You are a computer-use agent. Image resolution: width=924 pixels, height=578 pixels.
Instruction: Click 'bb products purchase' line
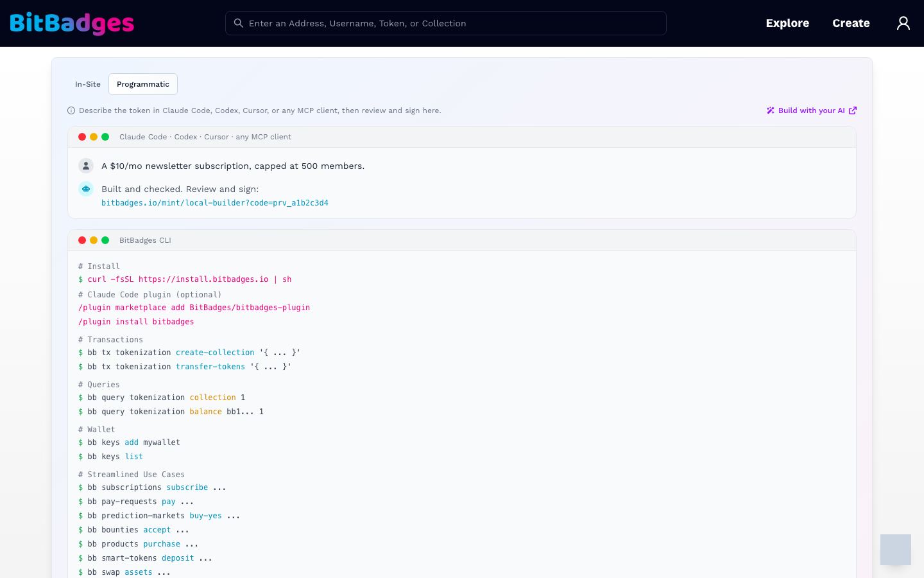[139, 544]
